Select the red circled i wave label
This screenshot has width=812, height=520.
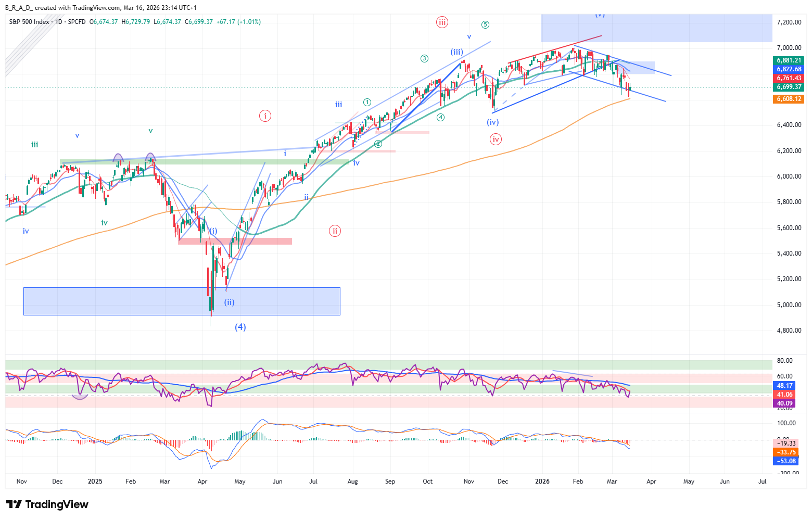[x=265, y=116]
